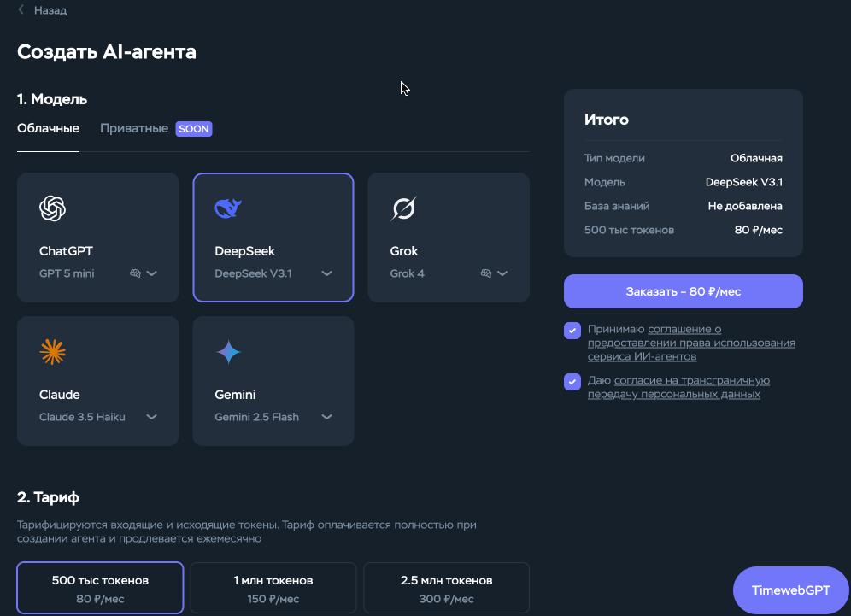Click the back chevron arrow beside Назад
The image size is (851, 616).
(x=21, y=9)
